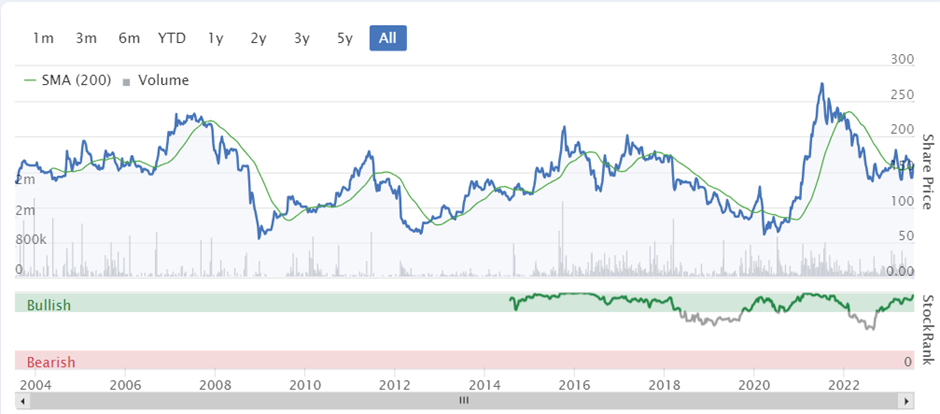The image size is (940, 414).
Task: Click the 2012 x-axis label
Action: click(x=394, y=384)
